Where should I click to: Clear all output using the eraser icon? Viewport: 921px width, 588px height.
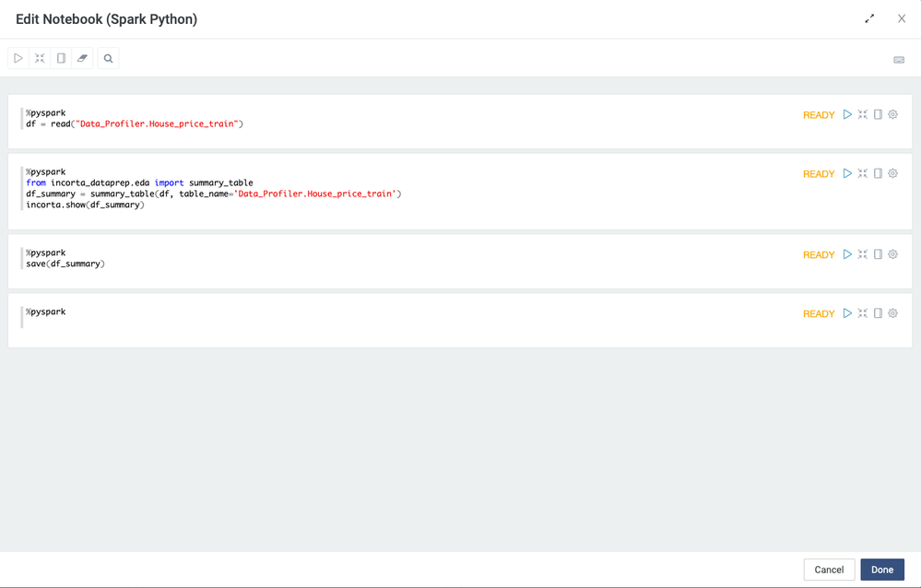click(82, 58)
